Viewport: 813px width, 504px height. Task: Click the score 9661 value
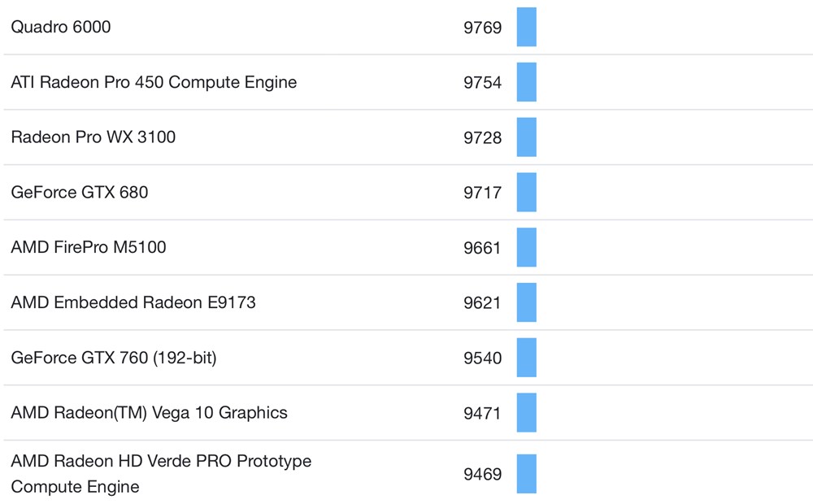[x=482, y=248]
